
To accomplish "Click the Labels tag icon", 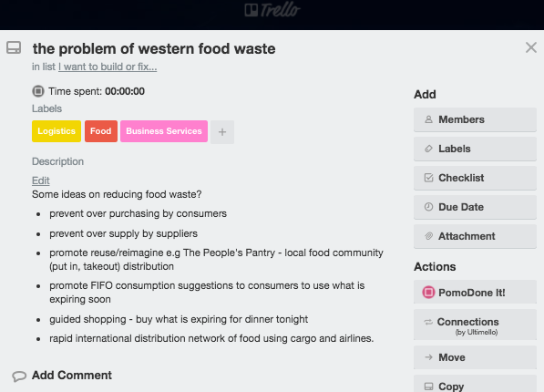I will [x=428, y=149].
